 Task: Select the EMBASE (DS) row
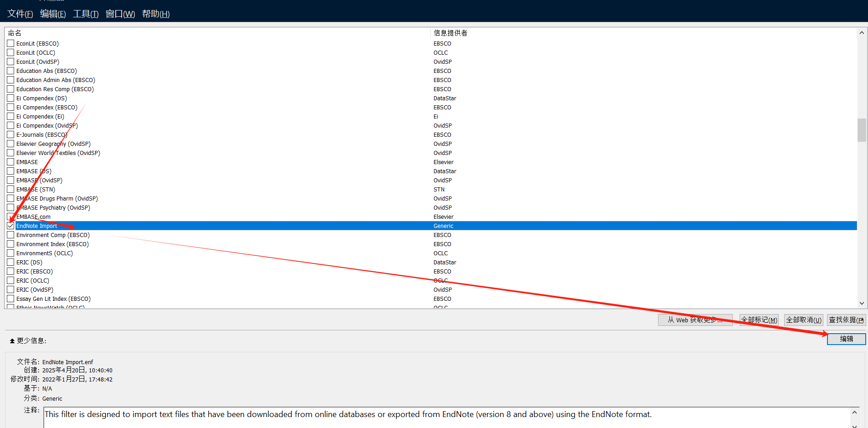pos(431,171)
